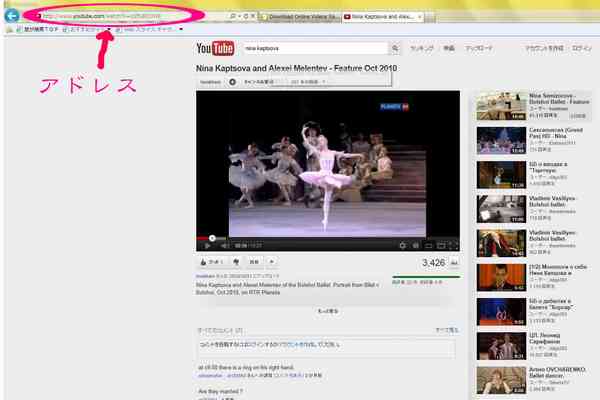
Task: Open the first YouTube header navigation link
Action: coord(422,48)
